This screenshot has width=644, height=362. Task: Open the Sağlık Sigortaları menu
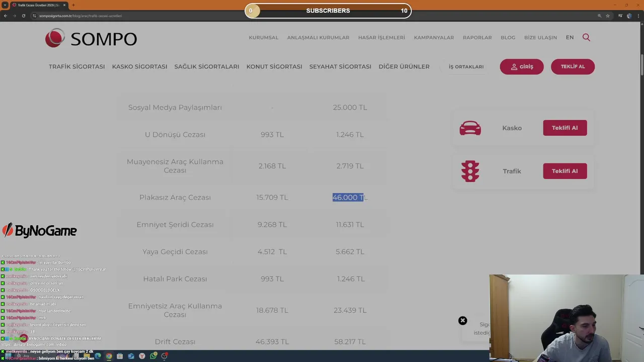pyautogui.click(x=207, y=66)
